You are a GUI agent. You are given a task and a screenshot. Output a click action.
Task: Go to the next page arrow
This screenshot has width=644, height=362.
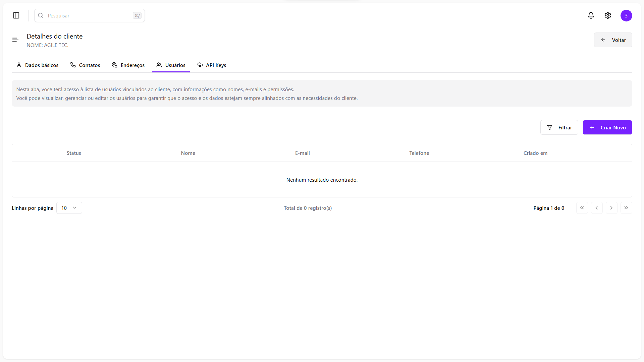[611, 208]
